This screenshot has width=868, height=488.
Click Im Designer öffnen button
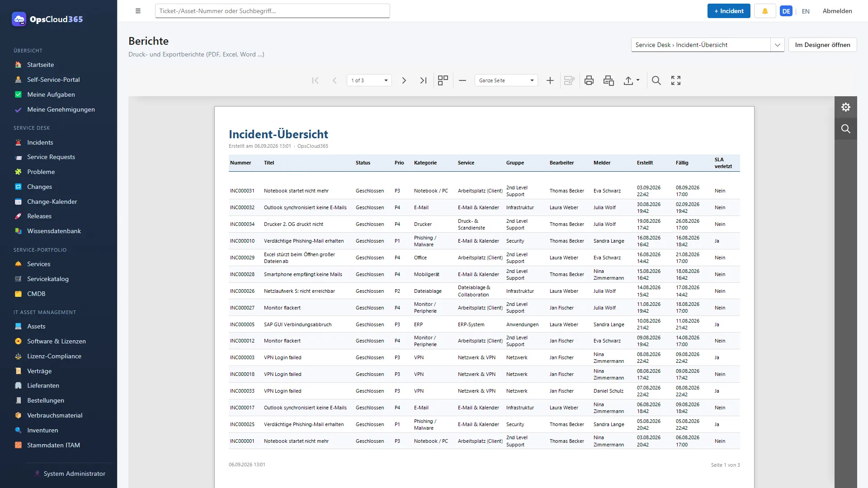[x=822, y=45]
